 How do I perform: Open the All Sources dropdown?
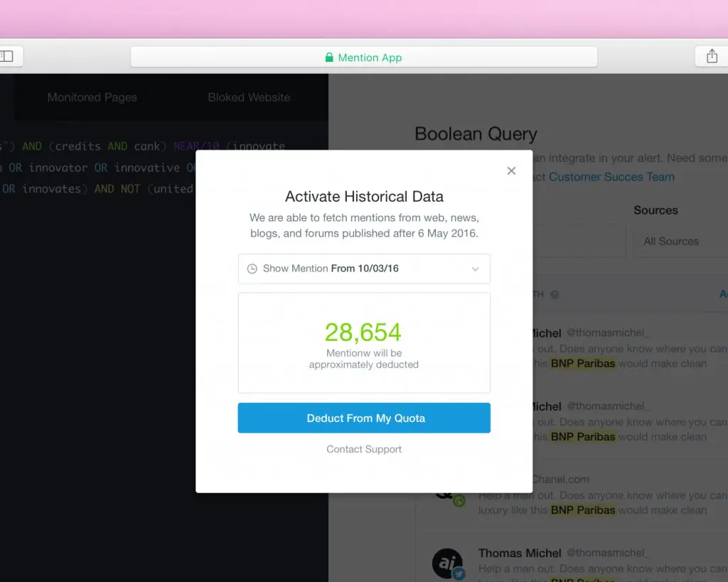tap(679, 241)
